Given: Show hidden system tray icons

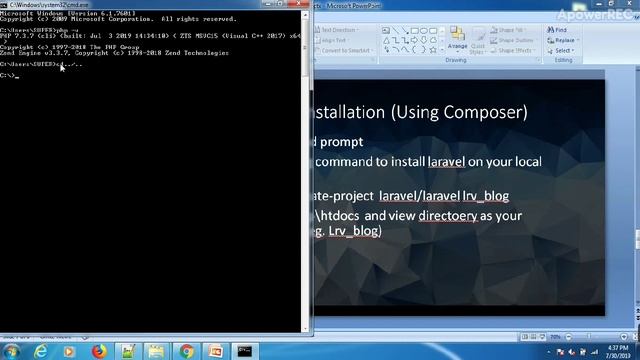Looking at the screenshot, I should [x=549, y=352].
